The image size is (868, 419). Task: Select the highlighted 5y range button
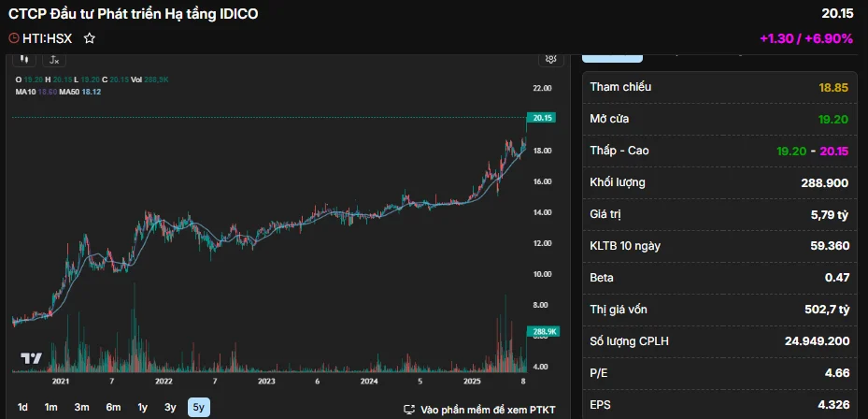pos(198,407)
